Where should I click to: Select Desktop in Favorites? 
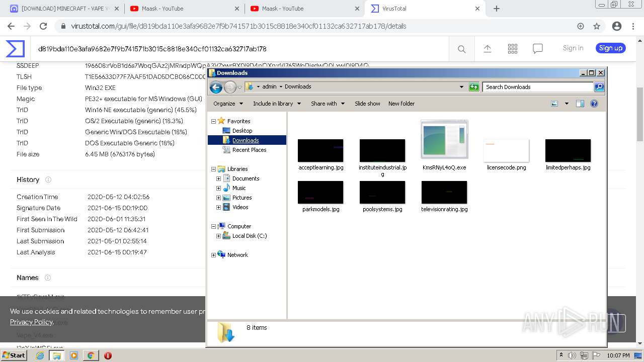tap(242, 131)
